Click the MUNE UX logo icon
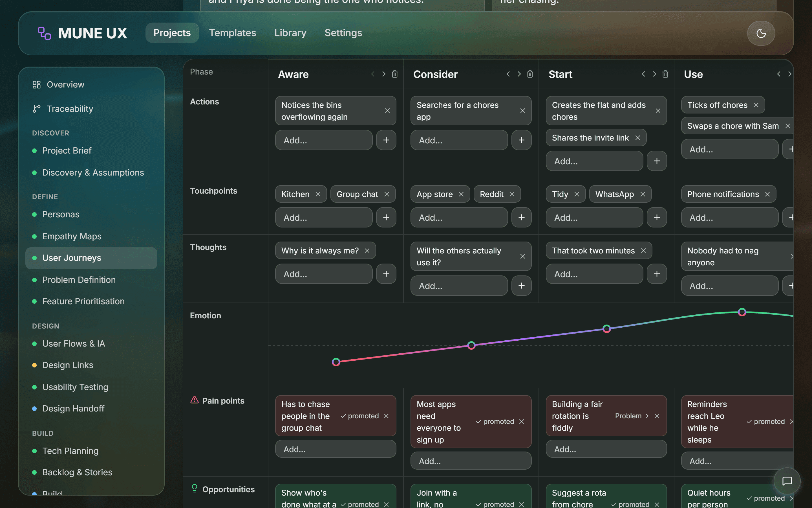The width and height of the screenshot is (812, 508). (x=44, y=33)
